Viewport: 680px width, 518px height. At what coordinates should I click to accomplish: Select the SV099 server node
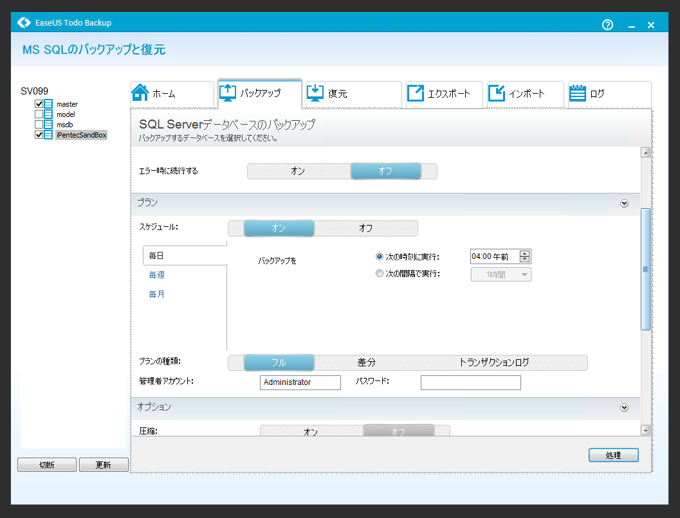pyautogui.click(x=34, y=91)
